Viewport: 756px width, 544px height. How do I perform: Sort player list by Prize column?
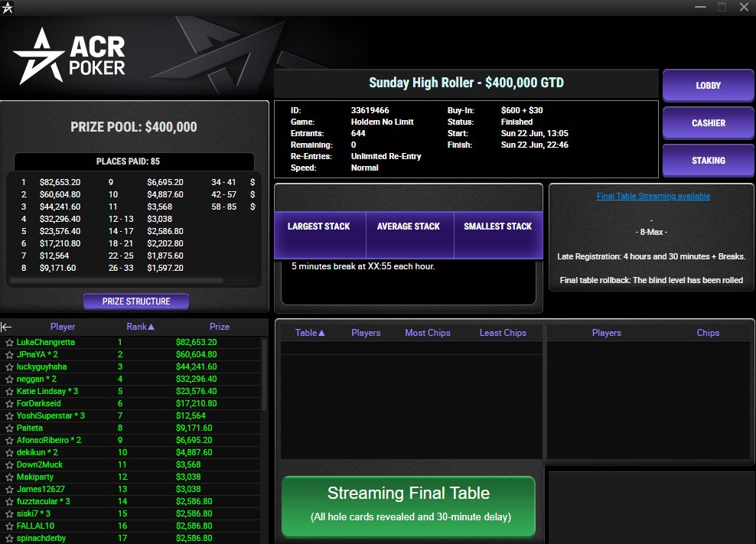[220, 327]
